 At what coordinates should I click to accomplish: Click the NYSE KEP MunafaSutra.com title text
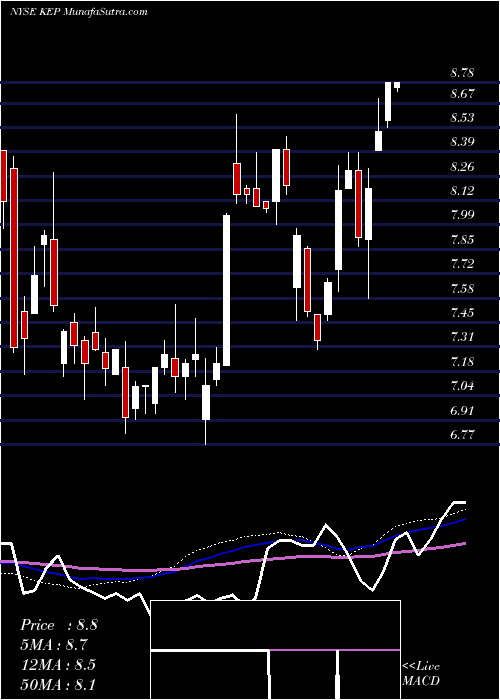(78, 11)
